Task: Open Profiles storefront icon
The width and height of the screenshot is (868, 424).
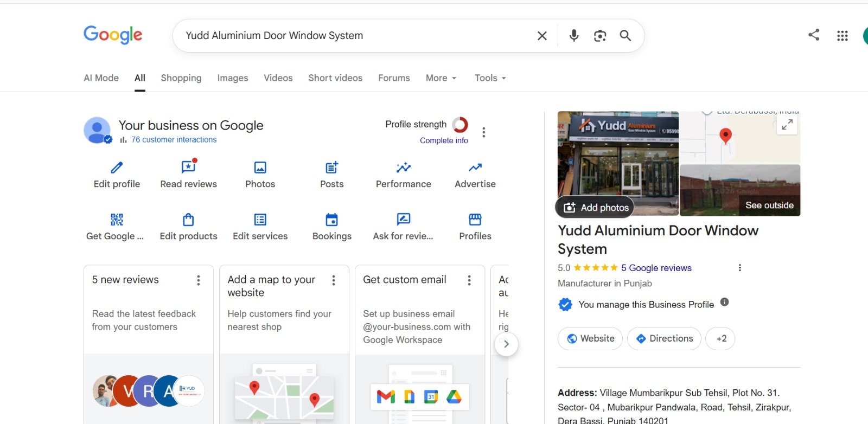Action: pos(475,219)
